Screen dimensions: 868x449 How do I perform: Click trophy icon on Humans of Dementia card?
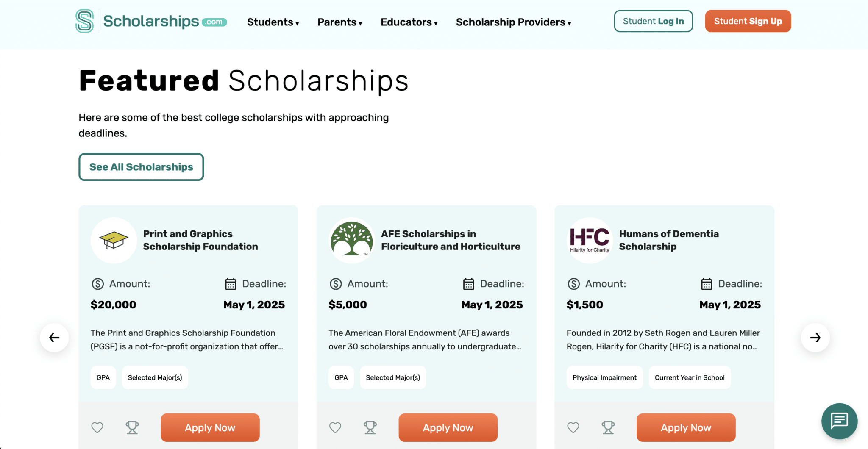point(608,427)
